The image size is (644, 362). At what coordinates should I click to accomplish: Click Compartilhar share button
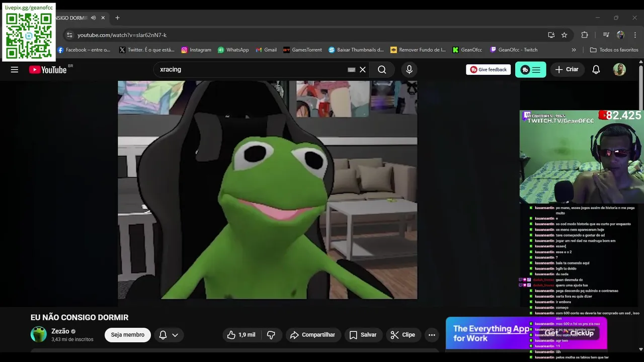pyautogui.click(x=313, y=335)
